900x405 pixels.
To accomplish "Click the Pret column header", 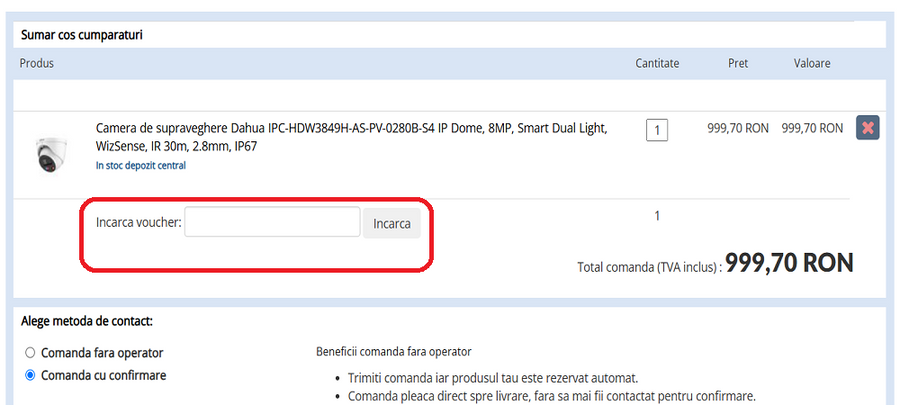I will (738, 63).
